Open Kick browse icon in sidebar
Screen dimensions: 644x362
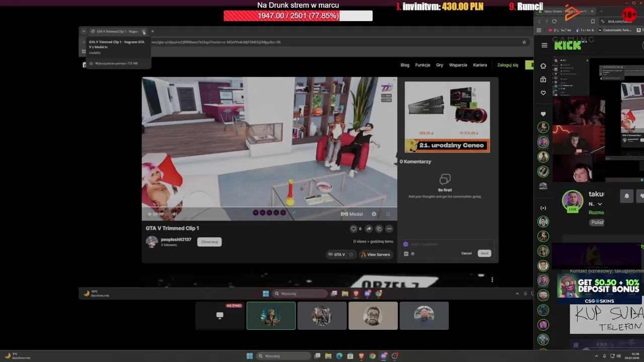(x=543, y=79)
